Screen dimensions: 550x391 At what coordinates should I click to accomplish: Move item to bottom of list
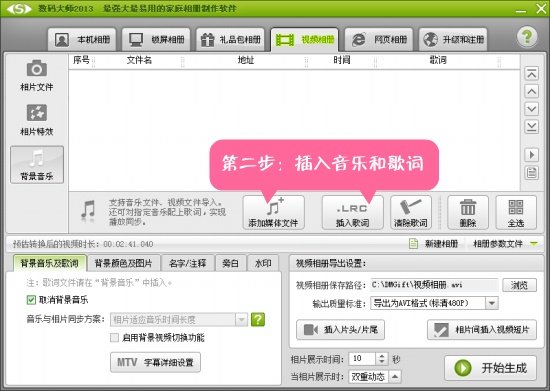[x=531, y=127]
